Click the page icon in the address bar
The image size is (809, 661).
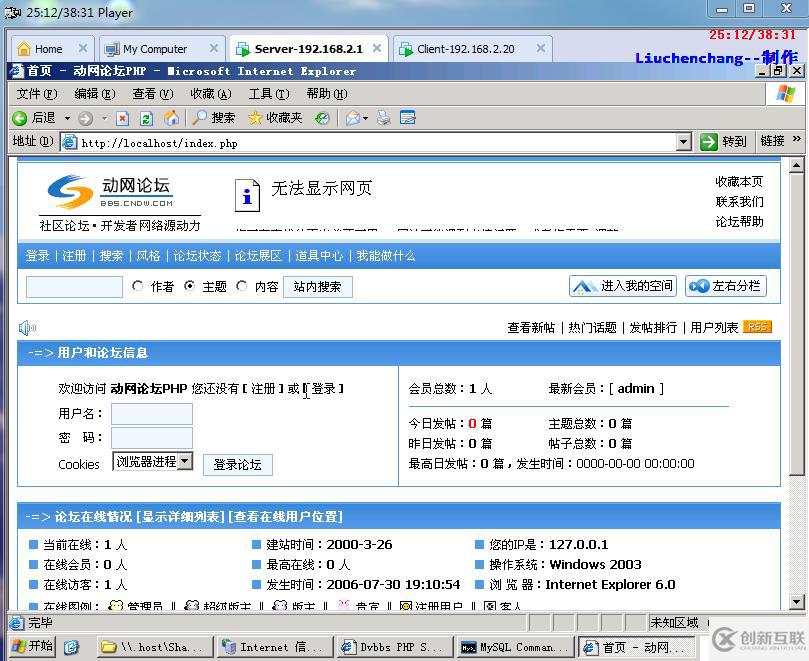click(70, 142)
